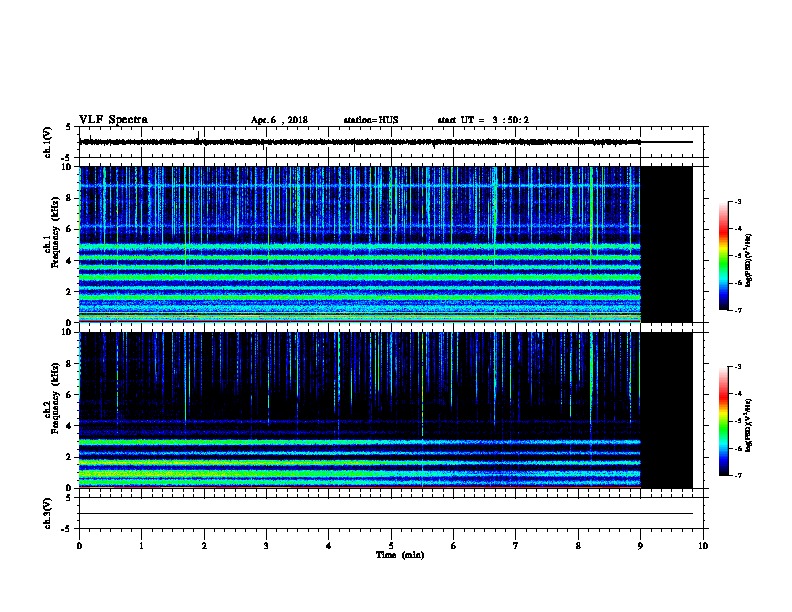Click the "Time (min)" x-axis label

[400, 555]
